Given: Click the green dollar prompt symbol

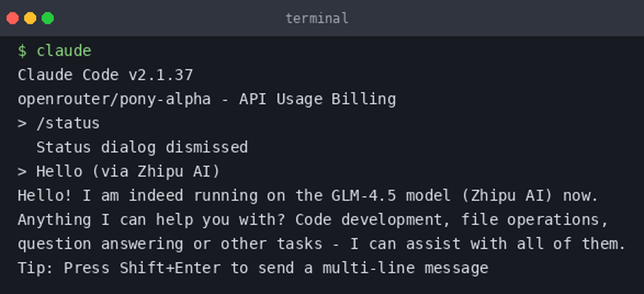Looking at the screenshot, I should pyautogui.click(x=22, y=51).
